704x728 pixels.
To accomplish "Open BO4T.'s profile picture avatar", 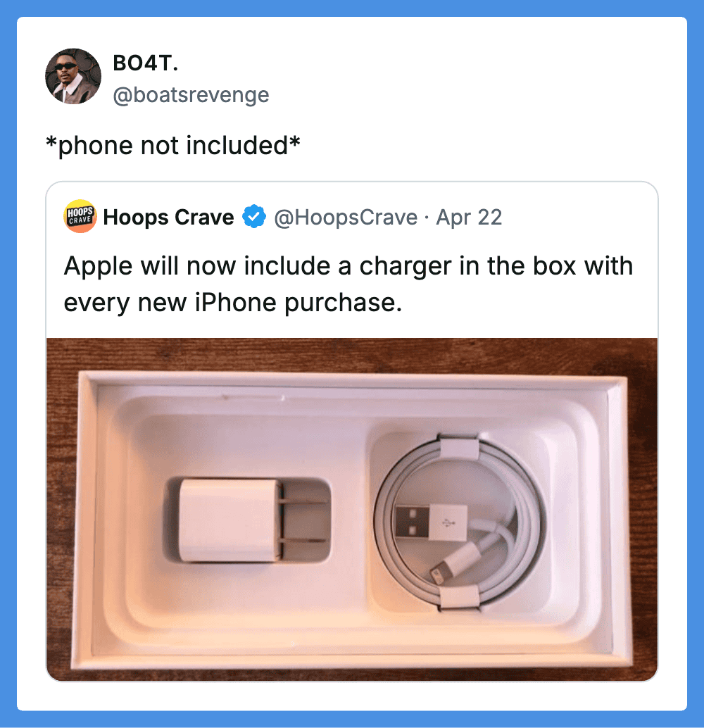I will [73, 76].
